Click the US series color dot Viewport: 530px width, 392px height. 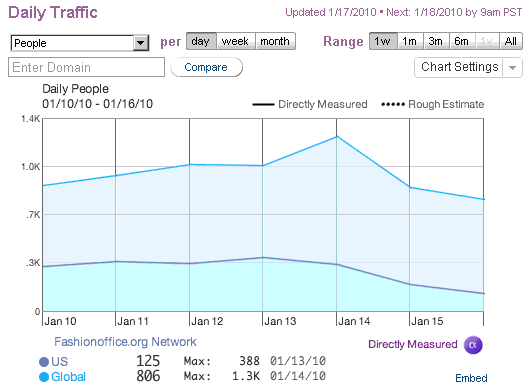[x=44, y=362]
